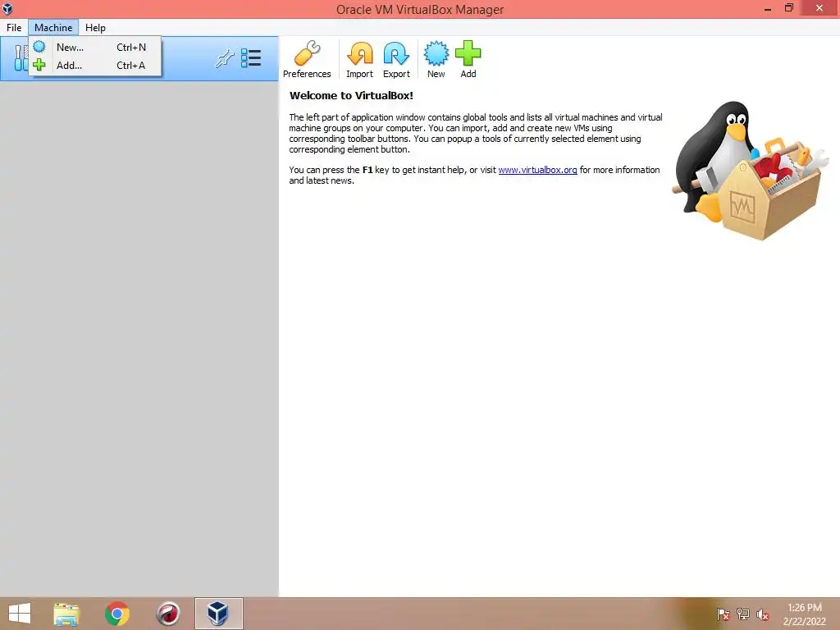
Task: Open the tools list menu icon
Action: click(x=251, y=58)
